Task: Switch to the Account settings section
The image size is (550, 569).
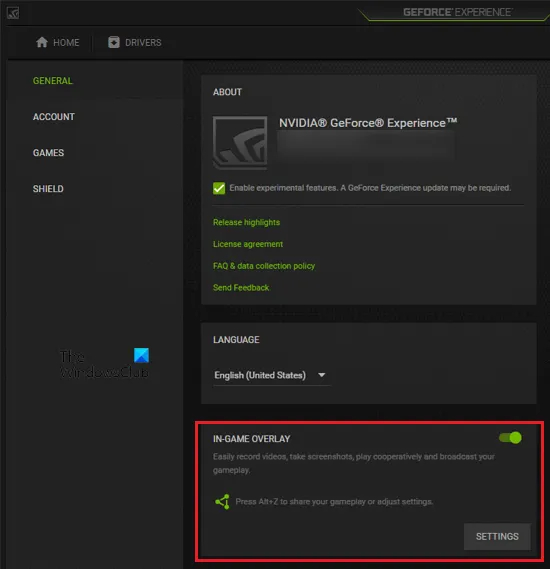Action: pyautogui.click(x=54, y=117)
